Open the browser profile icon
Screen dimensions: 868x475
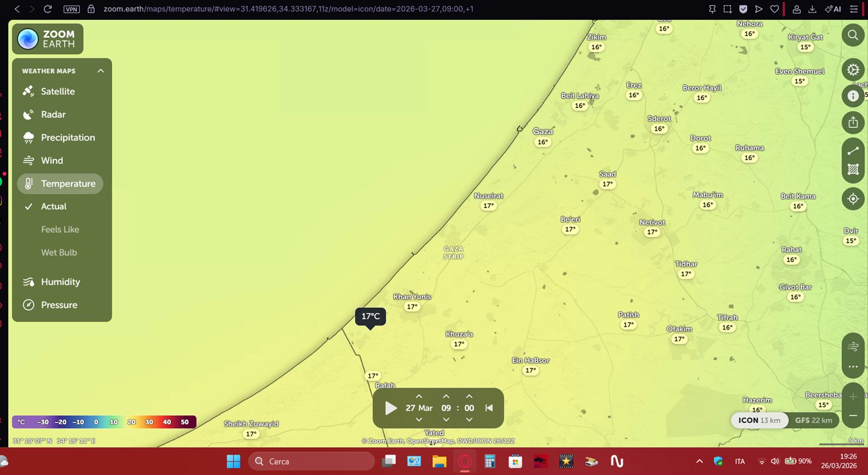click(797, 9)
